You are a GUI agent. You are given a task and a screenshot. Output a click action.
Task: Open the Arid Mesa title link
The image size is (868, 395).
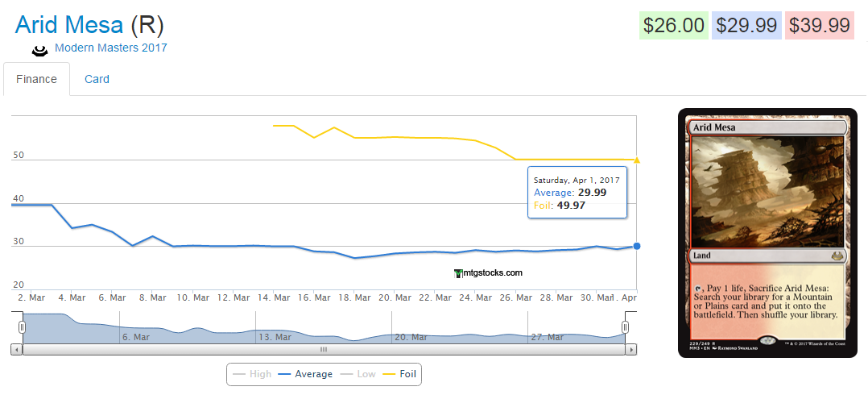[x=69, y=25]
